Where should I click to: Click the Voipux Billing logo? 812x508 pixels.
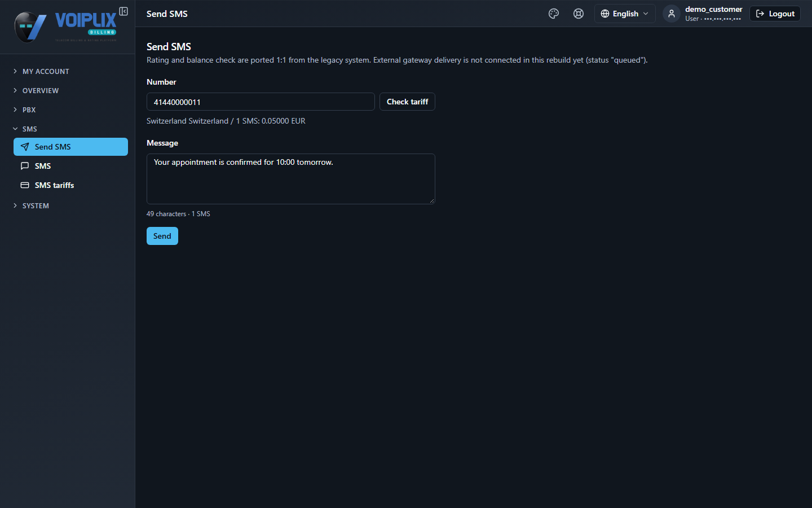coord(66,27)
